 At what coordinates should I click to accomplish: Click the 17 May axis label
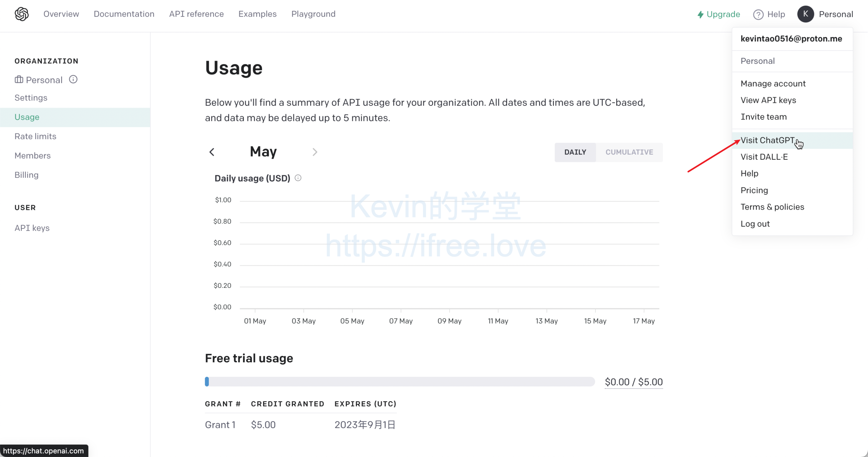tap(643, 321)
